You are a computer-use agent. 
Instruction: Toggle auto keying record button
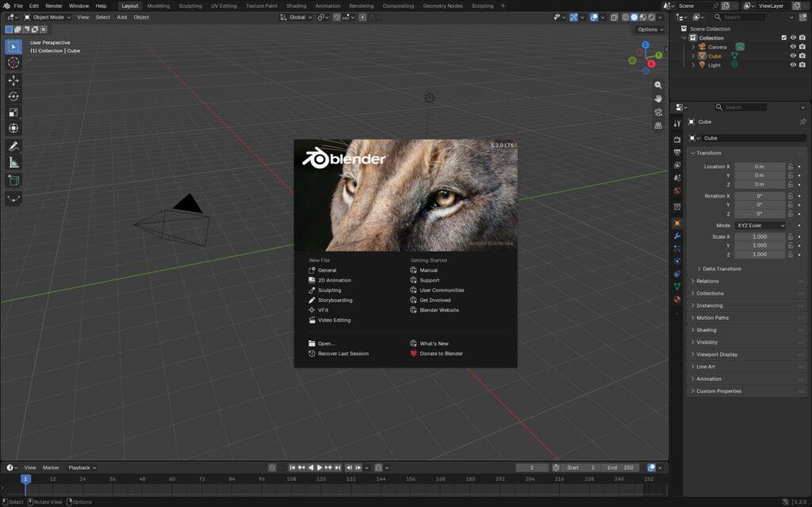272,467
